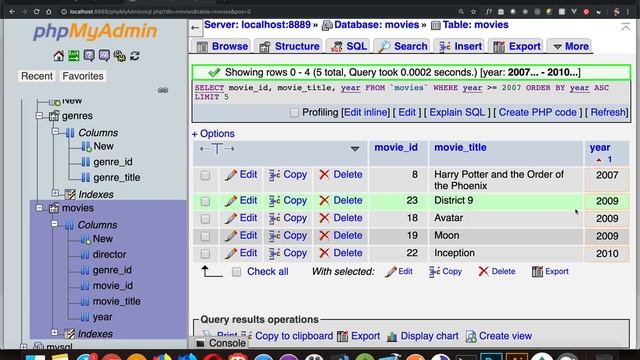This screenshot has height=360, width=640.
Task: Click the Console bar icon
Action: pos(200,343)
